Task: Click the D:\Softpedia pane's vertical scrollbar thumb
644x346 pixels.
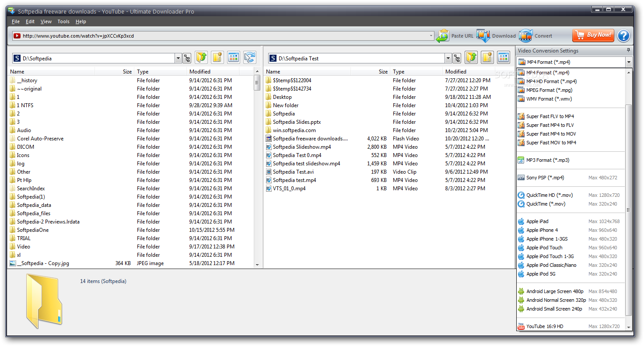Action: click(x=257, y=83)
